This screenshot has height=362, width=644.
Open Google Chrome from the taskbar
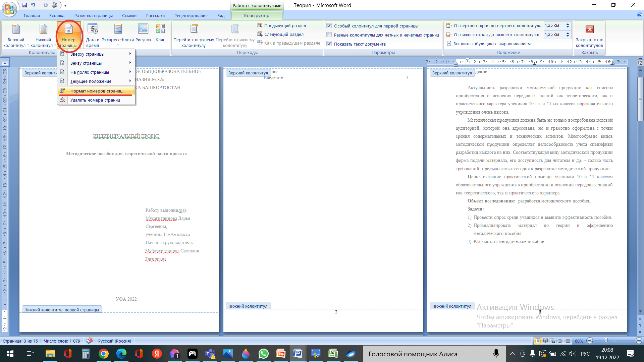coord(104,354)
